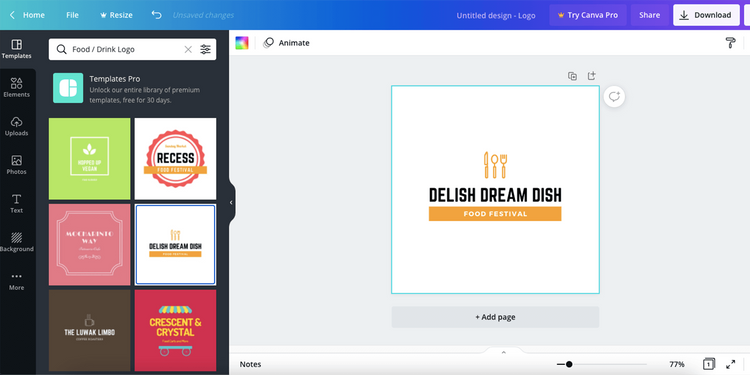Open the Background panel
This screenshot has width=750, height=375.
tap(17, 242)
